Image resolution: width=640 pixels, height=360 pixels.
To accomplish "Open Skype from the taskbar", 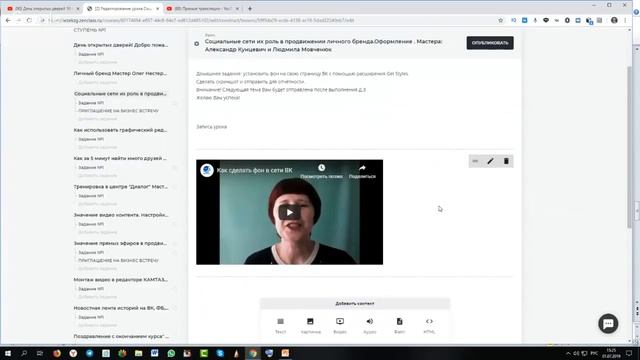I will (220, 353).
